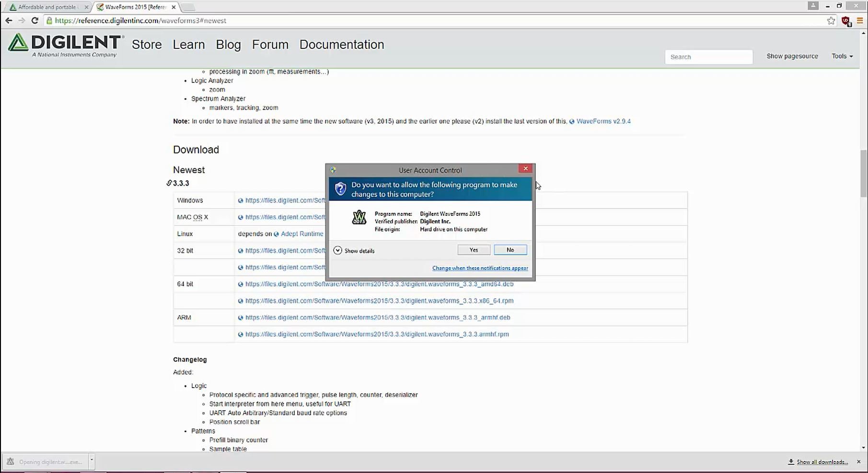Click the red shield extension icon
Viewport: 868px width, 473px height.
[846, 21]
